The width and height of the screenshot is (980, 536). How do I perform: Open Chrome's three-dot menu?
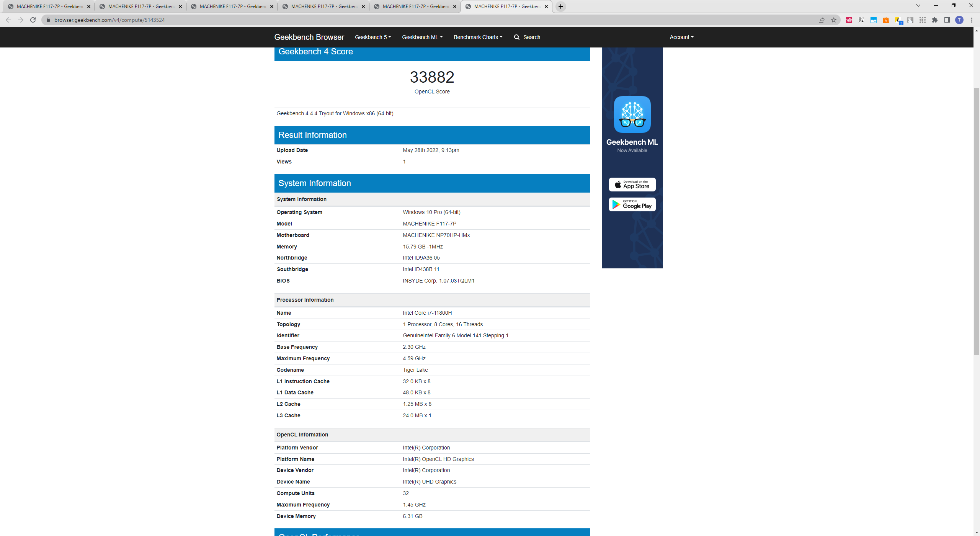tap(972, 20)
